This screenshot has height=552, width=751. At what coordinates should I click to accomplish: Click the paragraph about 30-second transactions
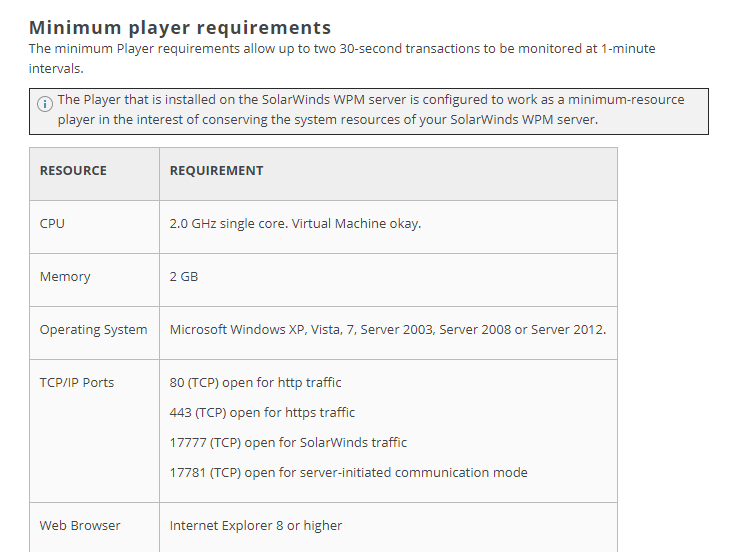tap(342, 58)
